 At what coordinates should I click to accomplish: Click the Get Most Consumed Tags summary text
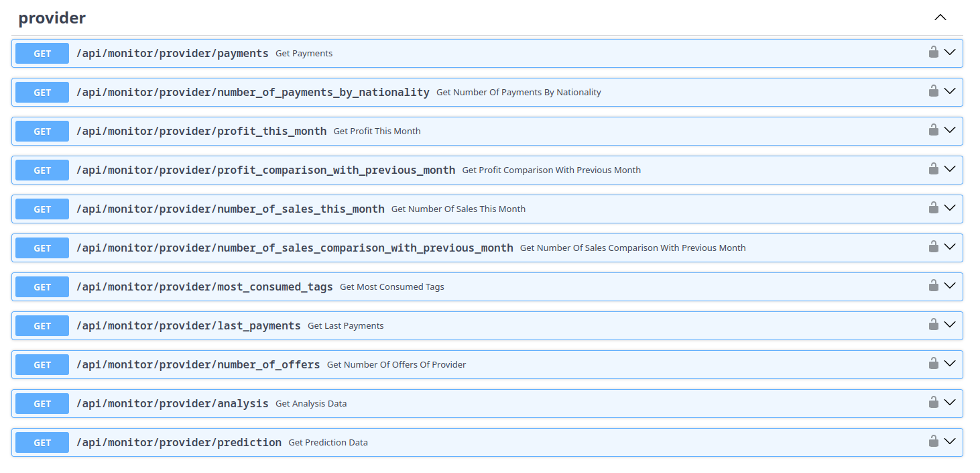tap(391, 286)
